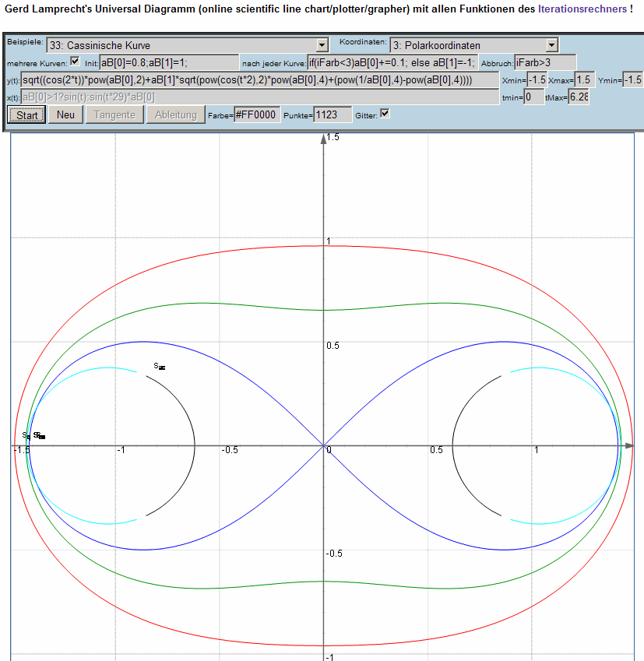This screenshot has height=661, width=644.
Task: Toggle the Gitter checkbox
Action: tap(385, 114)
